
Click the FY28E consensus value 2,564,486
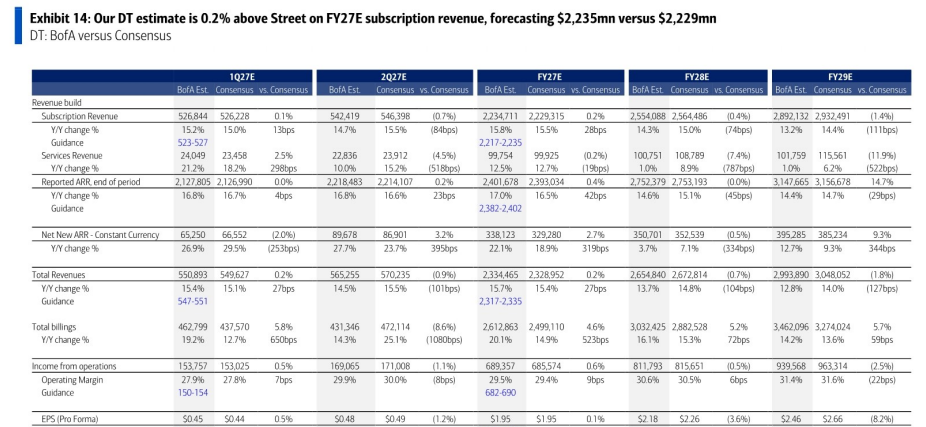click(690, 116)
